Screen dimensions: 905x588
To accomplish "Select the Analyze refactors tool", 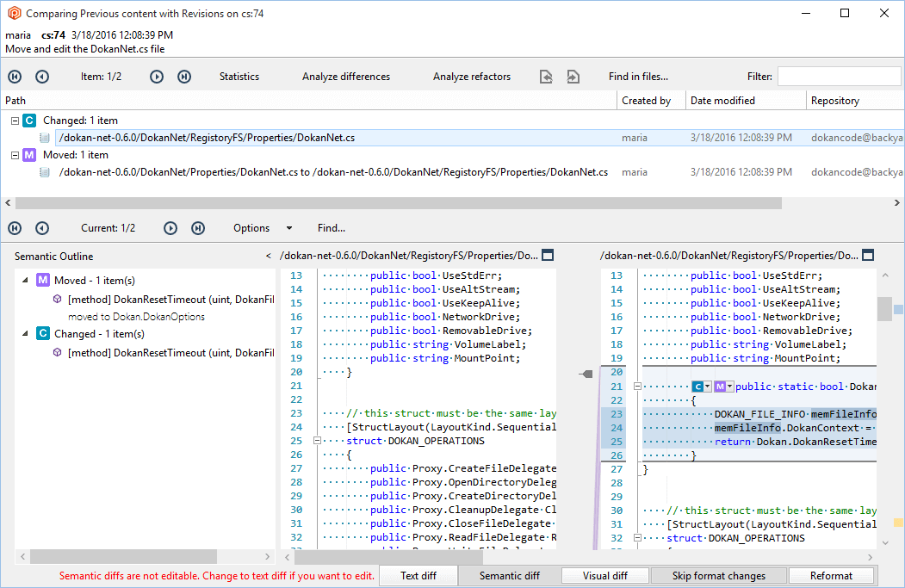I will 471,76.
